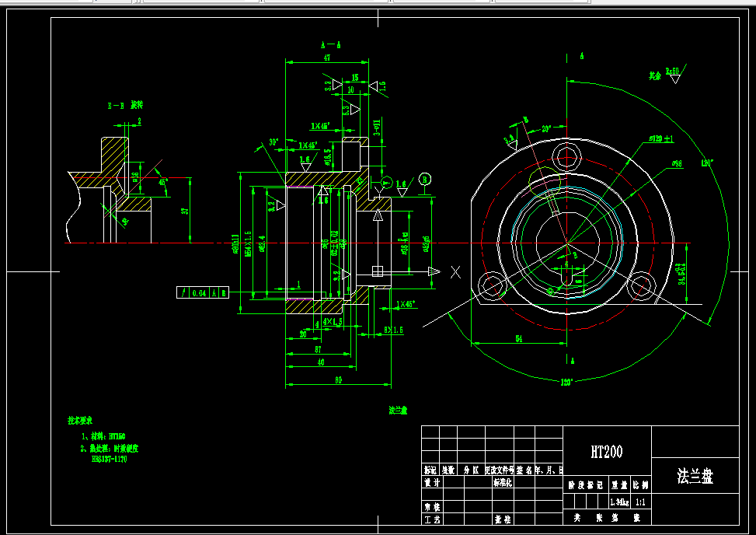Select the 技术要求 heading text
Screen dimensions: 756x535
click(79, 420)
